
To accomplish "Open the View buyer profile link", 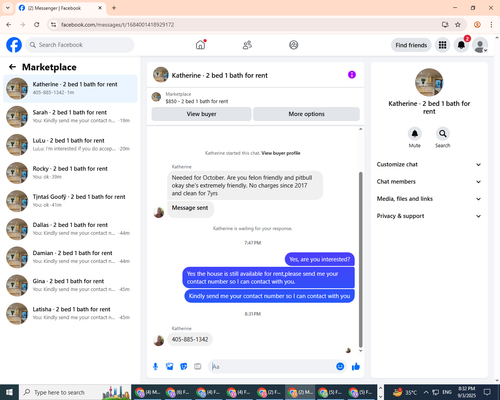I will (281, 153).
